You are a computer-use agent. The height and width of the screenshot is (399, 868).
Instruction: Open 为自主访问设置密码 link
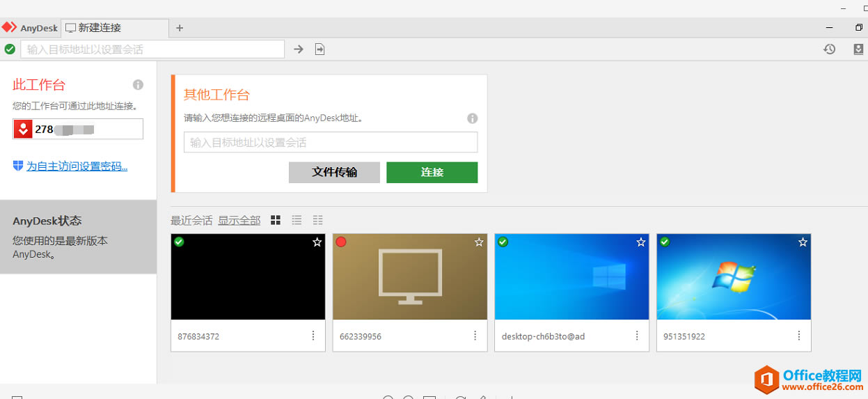pos(77,166)
